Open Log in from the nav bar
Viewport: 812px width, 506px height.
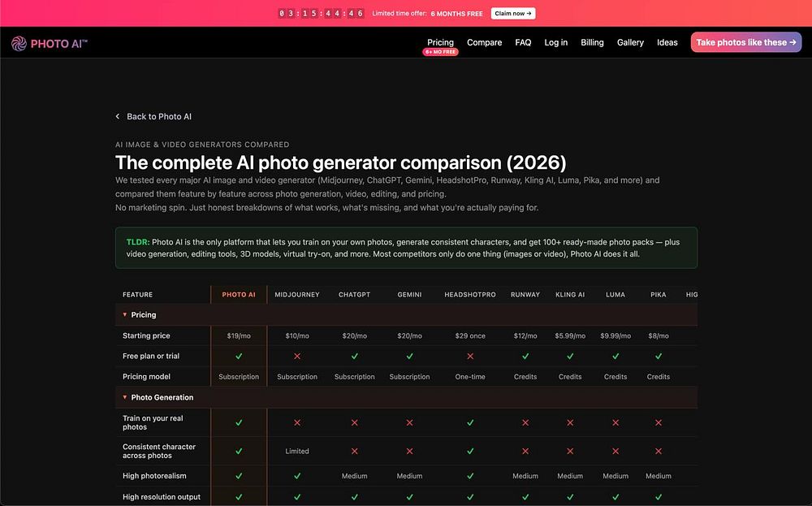point(555,42)
